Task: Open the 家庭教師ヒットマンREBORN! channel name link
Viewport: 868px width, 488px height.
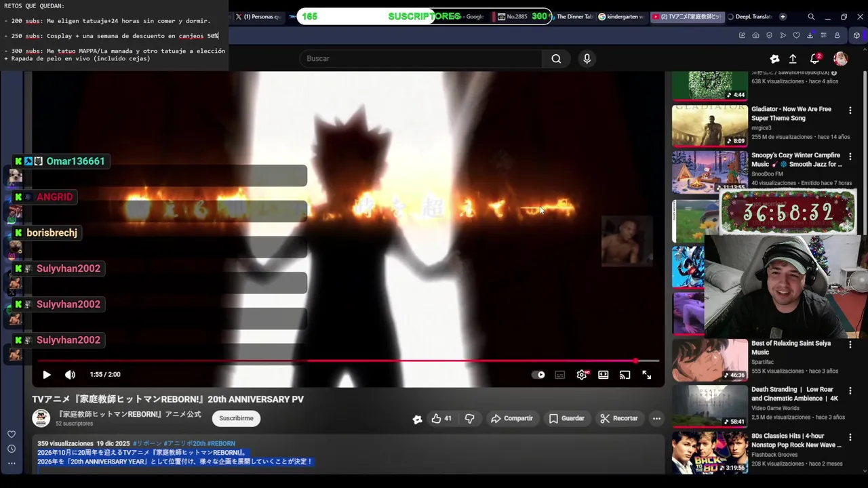Action: [x=129, y=413]
